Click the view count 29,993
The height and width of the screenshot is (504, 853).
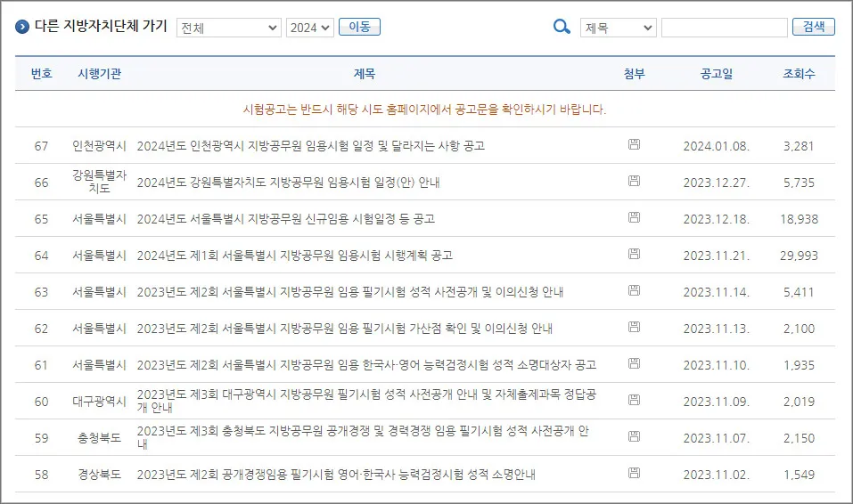(x=799, y=256)
